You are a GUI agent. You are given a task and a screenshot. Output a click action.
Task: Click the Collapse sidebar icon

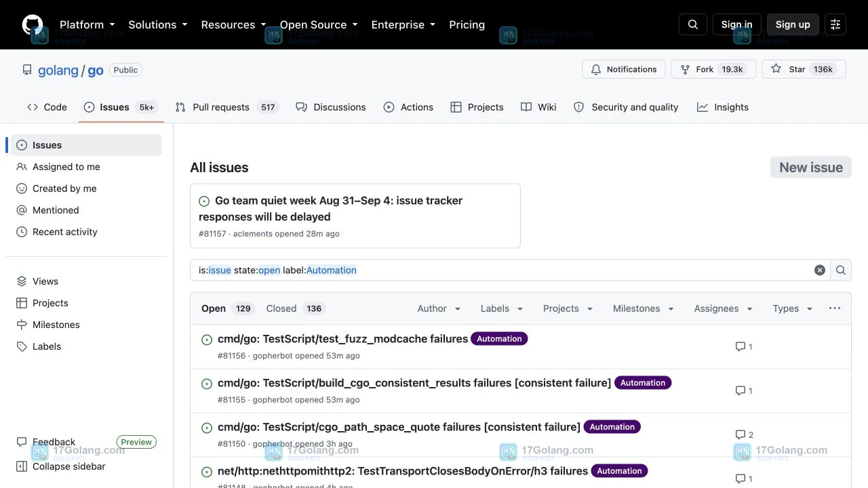coord(22,466)
